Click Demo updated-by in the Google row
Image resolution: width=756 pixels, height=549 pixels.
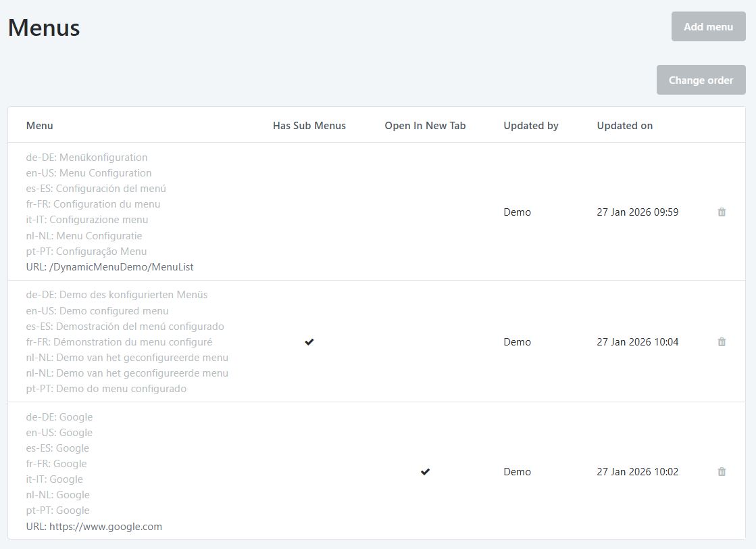click(x=517, y=471)
